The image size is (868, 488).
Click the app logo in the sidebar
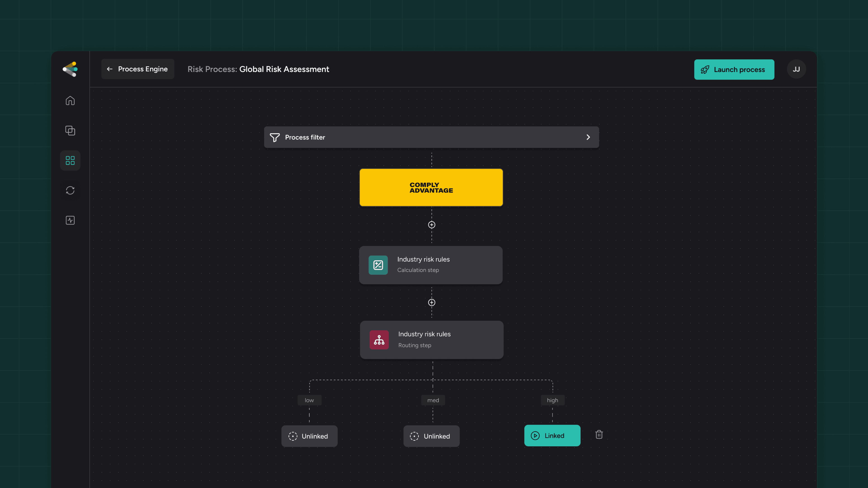tap(70, 69)
